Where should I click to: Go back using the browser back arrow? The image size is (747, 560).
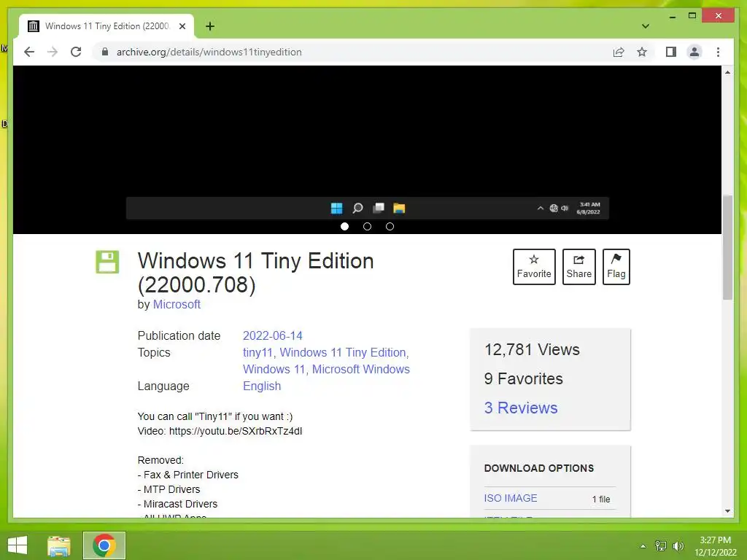pos(29,52)
